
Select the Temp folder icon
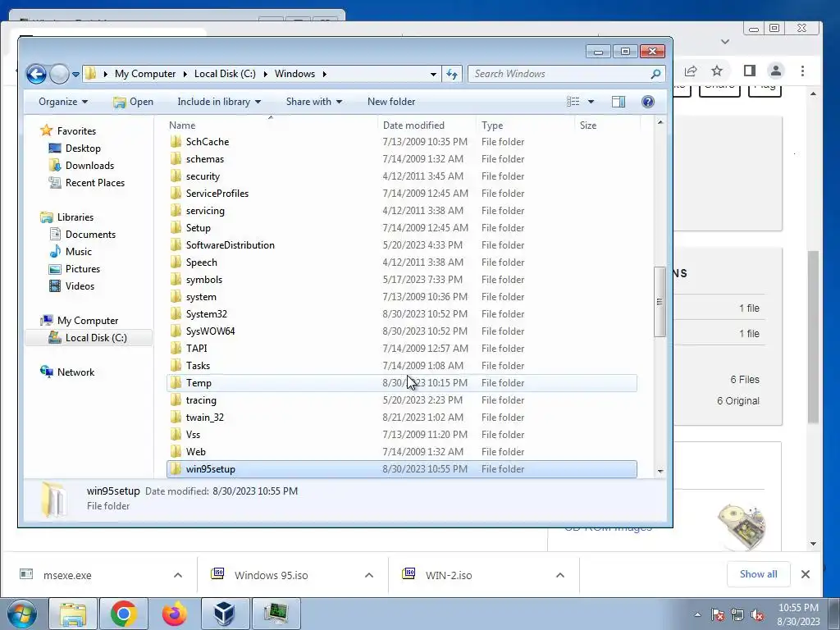click(x=176, y=382)
